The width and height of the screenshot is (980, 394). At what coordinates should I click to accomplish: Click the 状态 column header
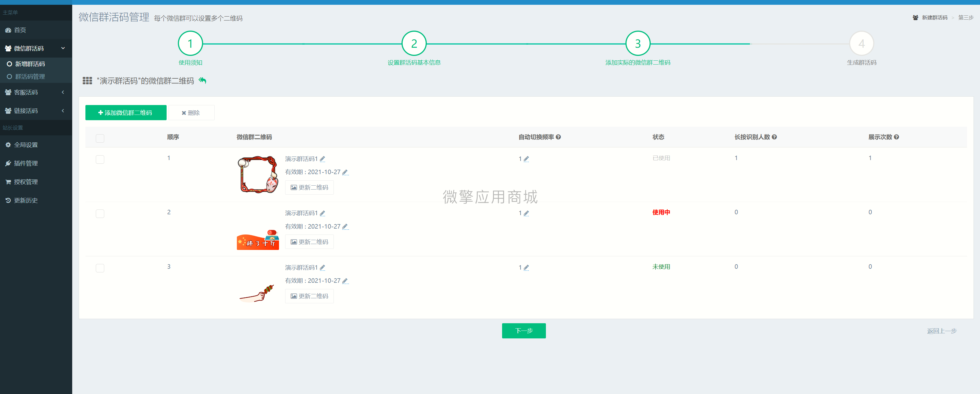coord(658,137)
